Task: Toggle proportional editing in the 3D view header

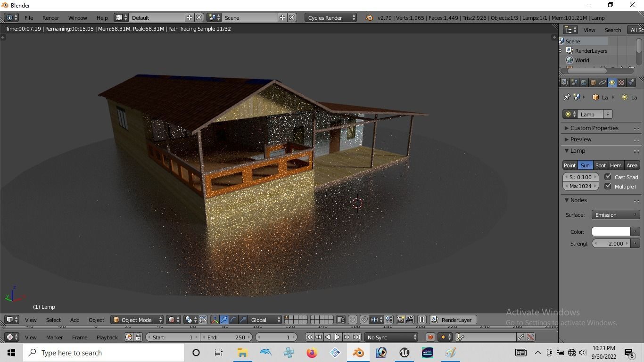Action: point(353,320)
